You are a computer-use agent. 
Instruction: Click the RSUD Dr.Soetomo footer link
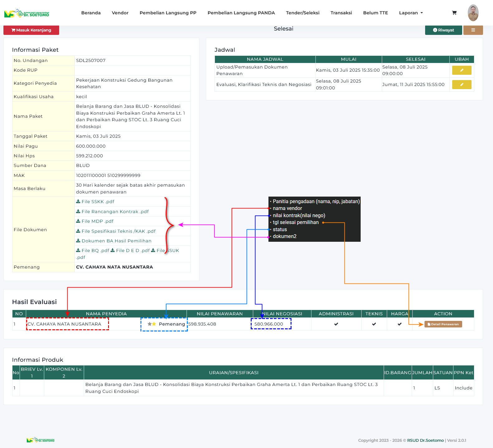click(425, 440)
